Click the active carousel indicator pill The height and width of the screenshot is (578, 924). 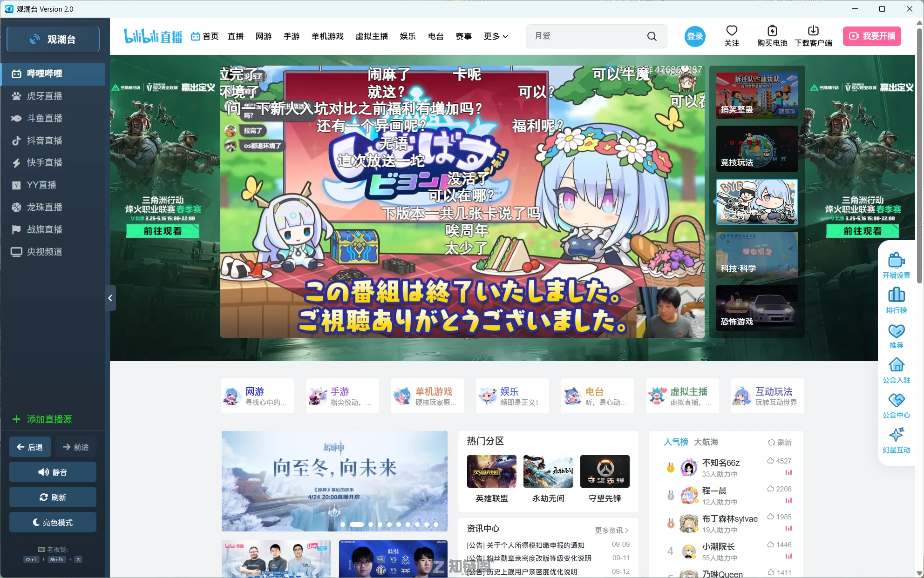point(357,524)
